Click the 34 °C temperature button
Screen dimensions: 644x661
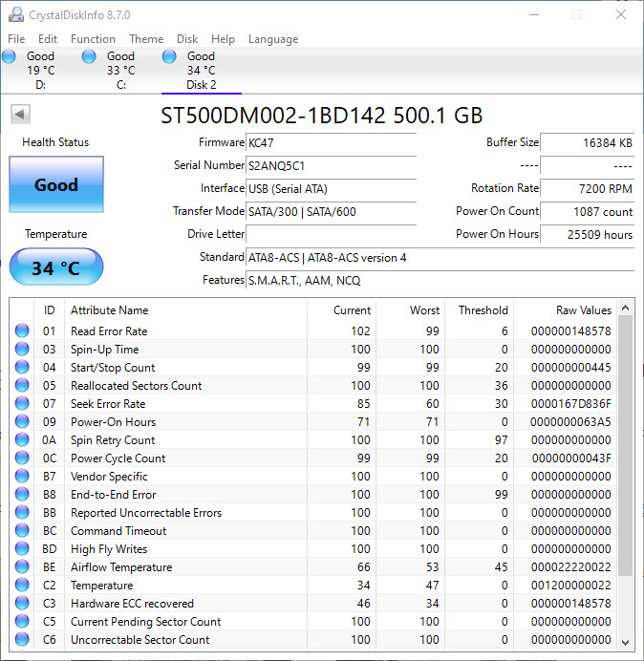point(56,267)
